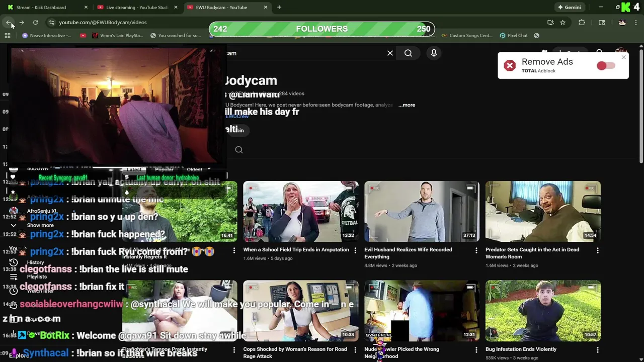Viewport: 644px width, 362px height.
Task: Open the apps grid in bookmarks bar
Action: [x=8, y=35]
